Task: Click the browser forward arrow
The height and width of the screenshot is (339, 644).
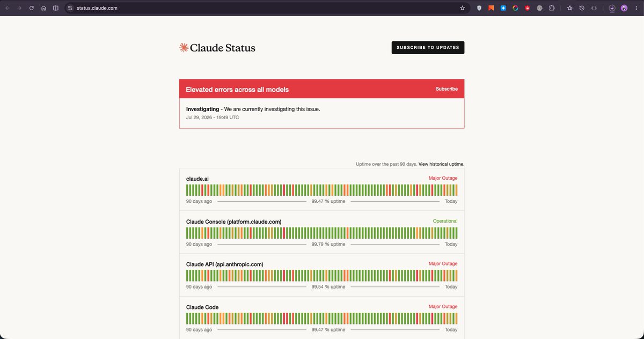Action: tap(19, 8)
